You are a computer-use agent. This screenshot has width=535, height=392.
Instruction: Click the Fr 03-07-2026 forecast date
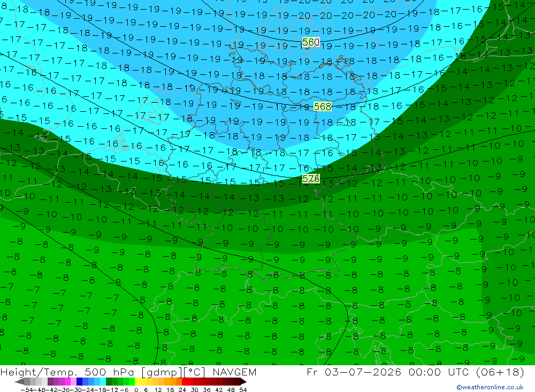(x=354, y=372)
